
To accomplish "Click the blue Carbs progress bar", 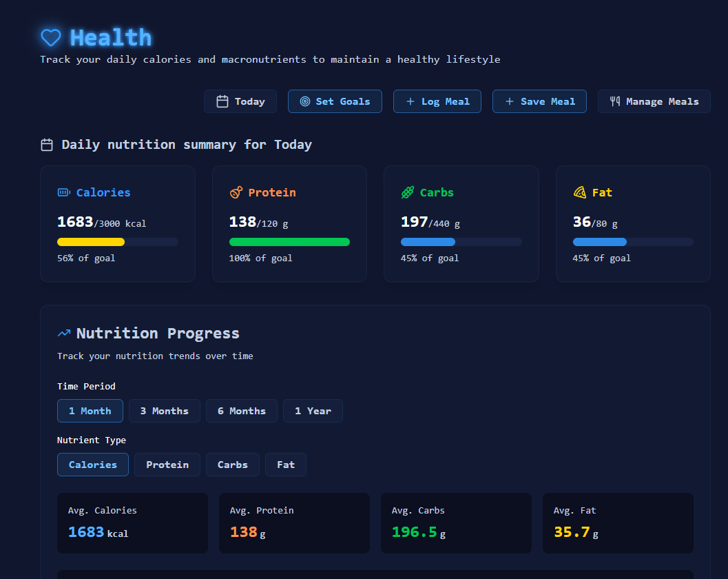I will (x=461, y=242).
